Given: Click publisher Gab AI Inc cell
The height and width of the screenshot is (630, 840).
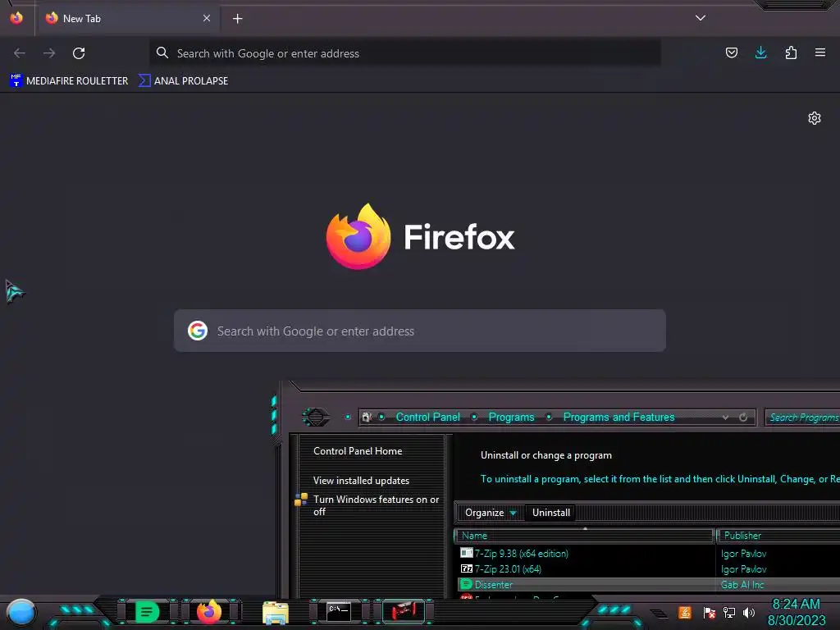Looking at the screenshot, I should (742, 584).
